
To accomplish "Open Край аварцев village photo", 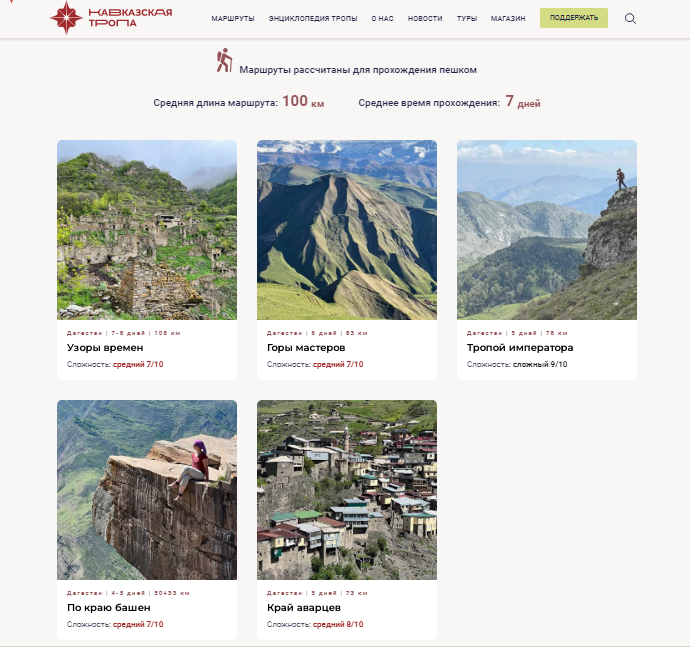I will tap(347, 490).
